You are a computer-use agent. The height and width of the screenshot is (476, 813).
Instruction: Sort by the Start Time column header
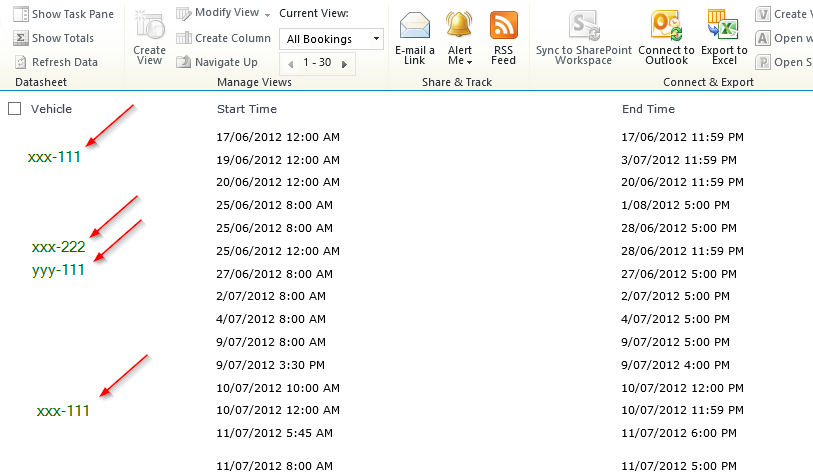[247, 109]
